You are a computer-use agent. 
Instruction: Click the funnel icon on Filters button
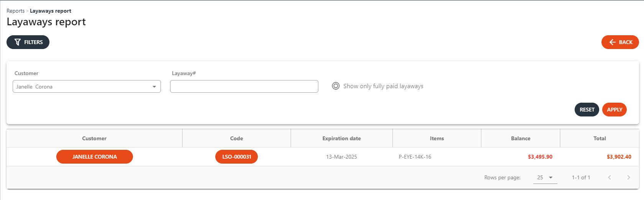point(18,42)
